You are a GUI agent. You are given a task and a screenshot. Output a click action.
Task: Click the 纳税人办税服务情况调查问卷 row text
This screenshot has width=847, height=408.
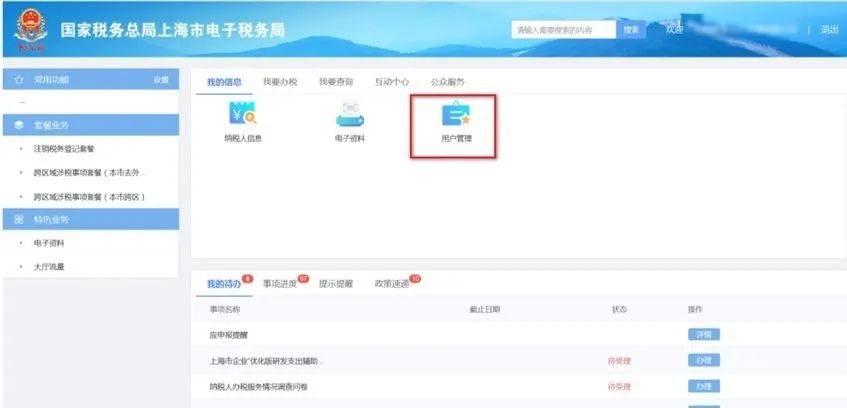[259, 387]
